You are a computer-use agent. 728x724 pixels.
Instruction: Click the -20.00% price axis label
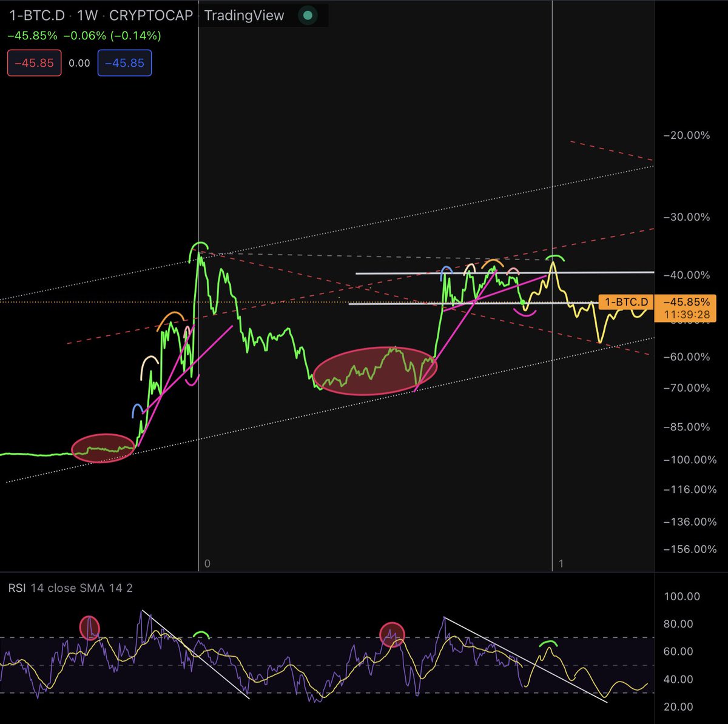687,135
